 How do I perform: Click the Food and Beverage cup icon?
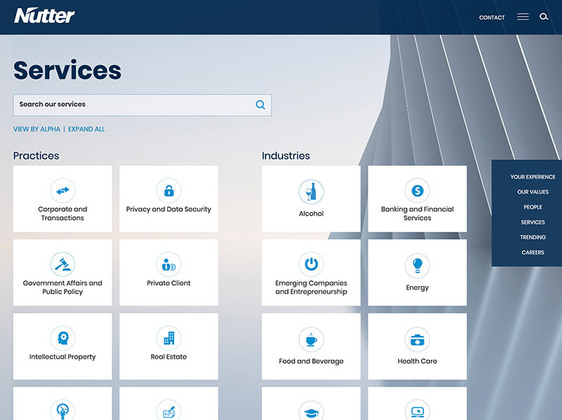click(311, 339)
